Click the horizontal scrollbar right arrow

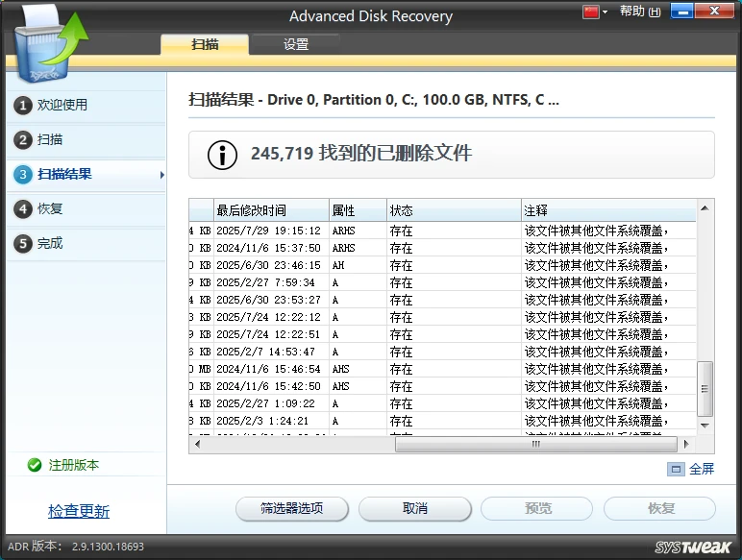(685, 444)
